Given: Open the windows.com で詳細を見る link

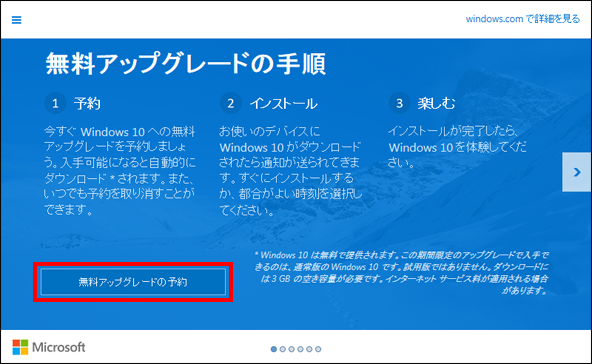Looking at the screenshot, I should [x=523, y=19].
